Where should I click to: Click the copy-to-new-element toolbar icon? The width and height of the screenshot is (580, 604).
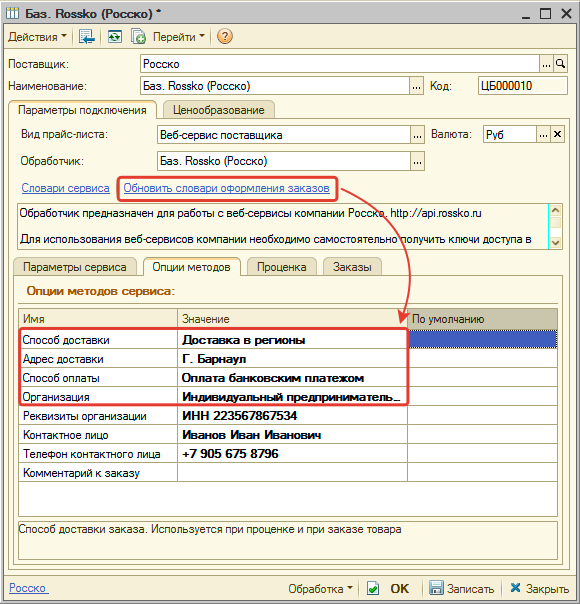click(x=138, y=37)
